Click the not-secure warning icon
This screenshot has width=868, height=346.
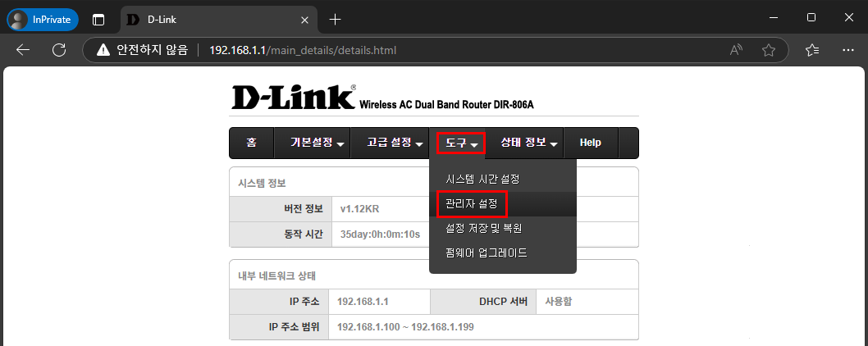(x=103, y=50)
